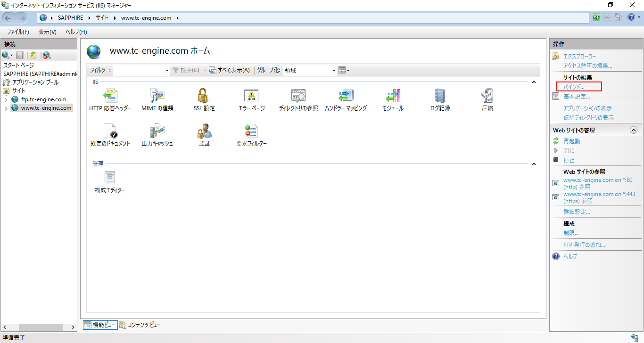
Task: Open the ログ記録 feature icon
Action: (x=440, y=96)
